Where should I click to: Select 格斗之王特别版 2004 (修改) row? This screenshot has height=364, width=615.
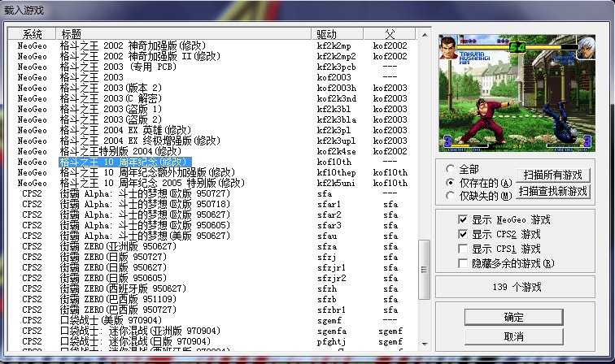point(212,152)
